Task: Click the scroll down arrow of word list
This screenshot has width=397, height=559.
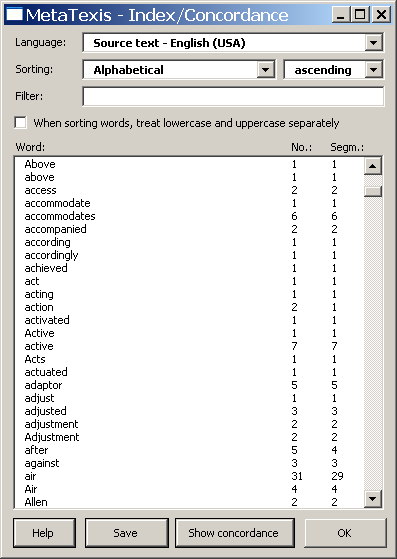Action: (373, 498)
